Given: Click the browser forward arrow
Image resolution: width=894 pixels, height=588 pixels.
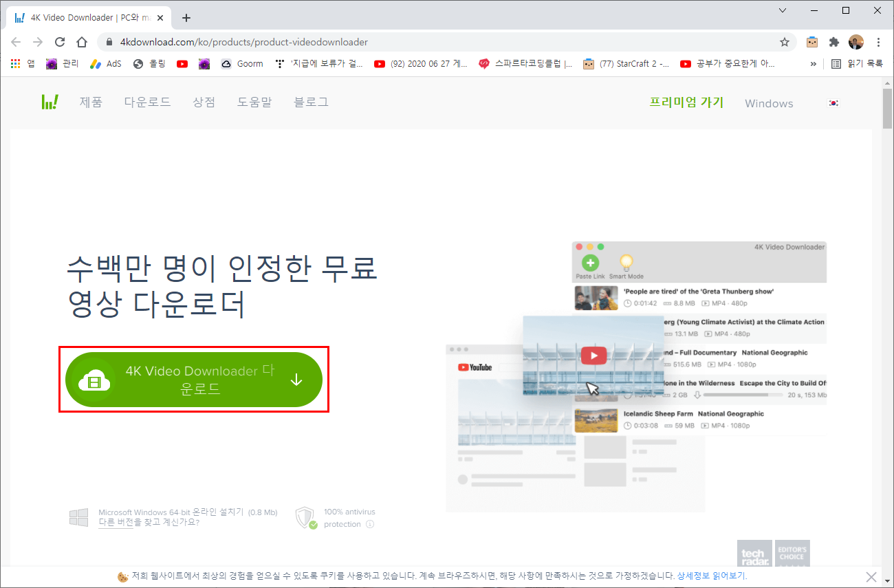Looking at the screenshot, I should (x=38, y=42).
